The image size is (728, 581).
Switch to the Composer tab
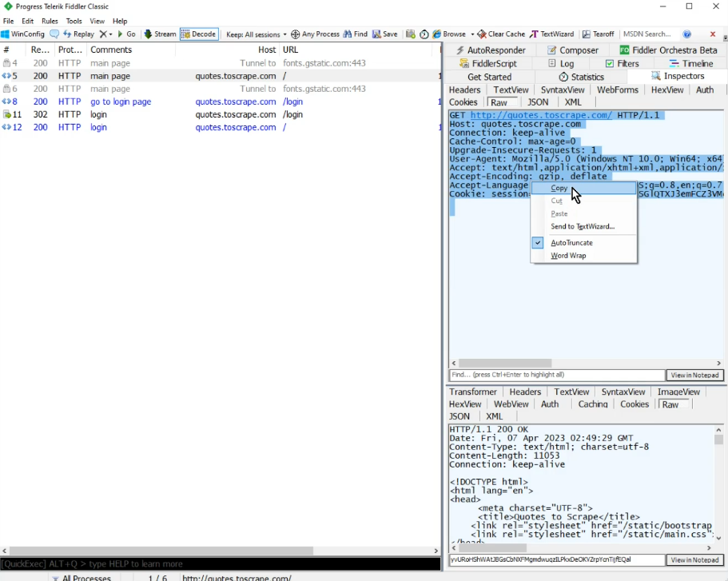pos(572,50)
